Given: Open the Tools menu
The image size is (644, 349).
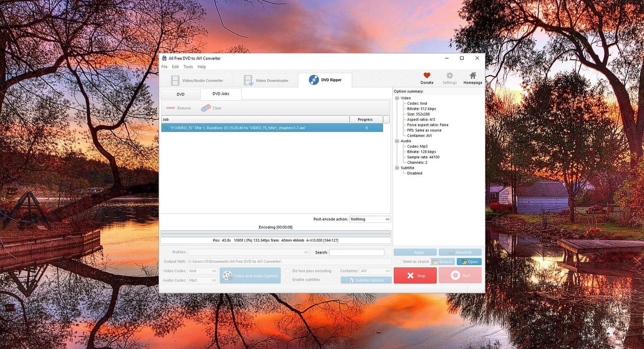Looking at the screenshot, I should point(188,67).
